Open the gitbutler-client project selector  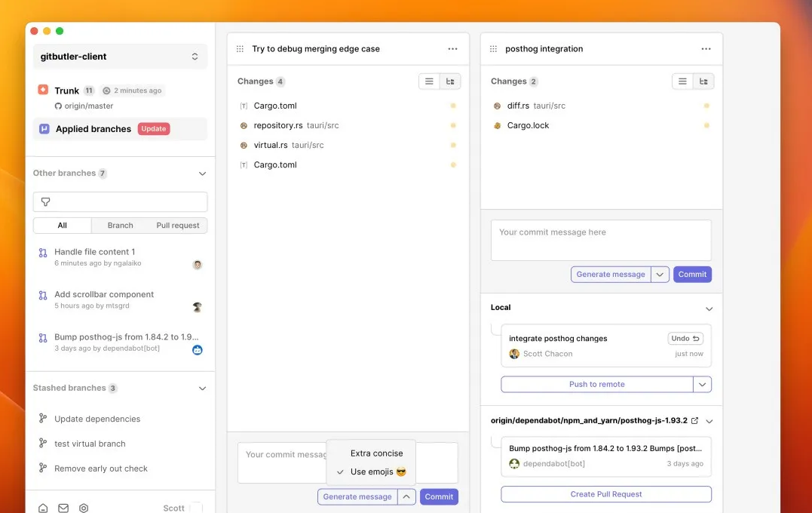coord(120,57)
